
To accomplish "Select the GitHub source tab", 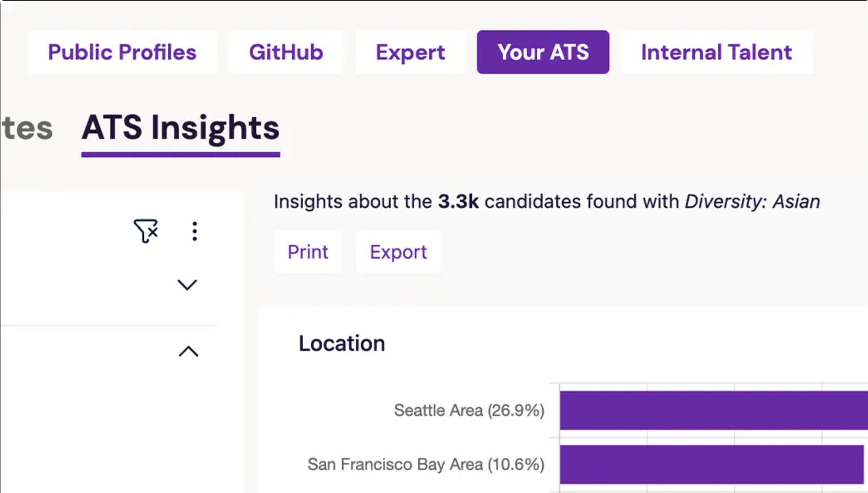I will [286, 52].
